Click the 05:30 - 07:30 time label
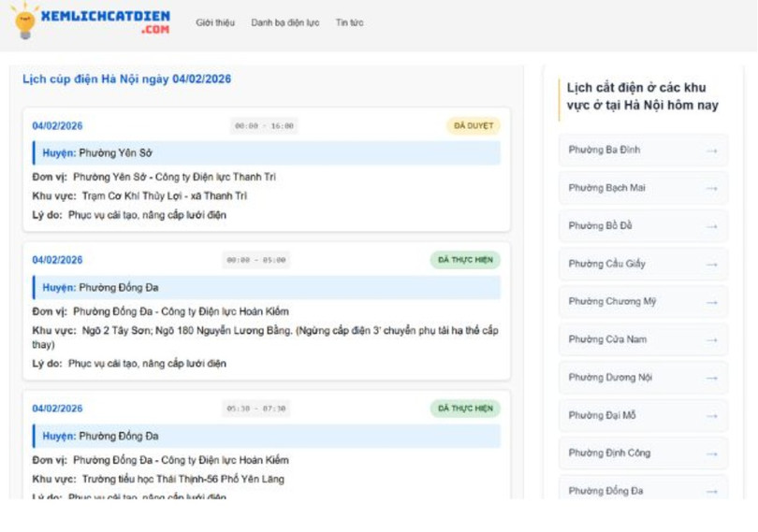Image resolution: width=758 pixels, height=532 pixels. pos(255,409)
